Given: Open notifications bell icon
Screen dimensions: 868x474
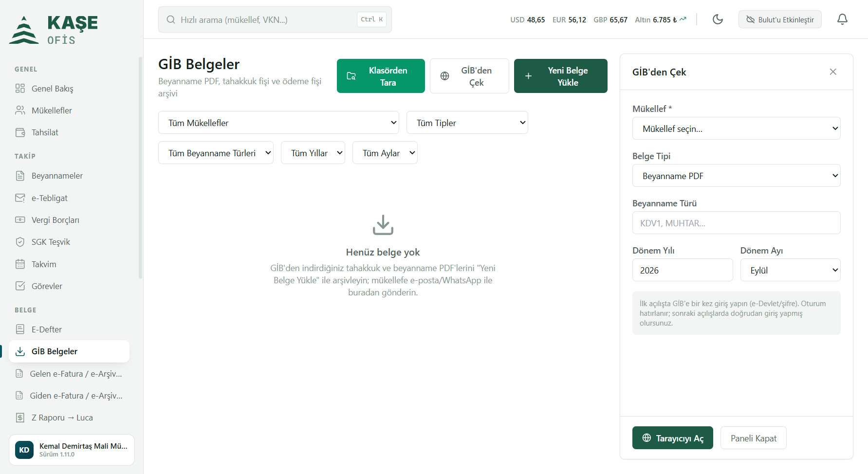Looking at the screenshot, I should 842,19.
